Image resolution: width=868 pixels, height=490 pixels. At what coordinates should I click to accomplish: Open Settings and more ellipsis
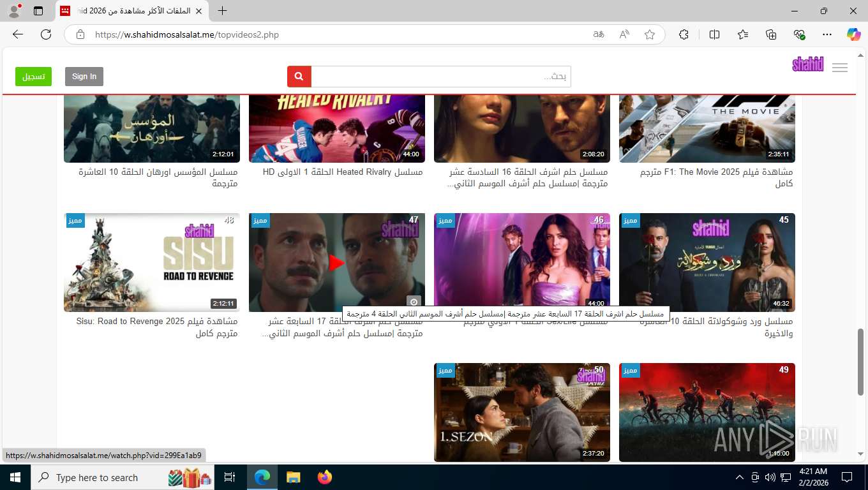[827, 34]
